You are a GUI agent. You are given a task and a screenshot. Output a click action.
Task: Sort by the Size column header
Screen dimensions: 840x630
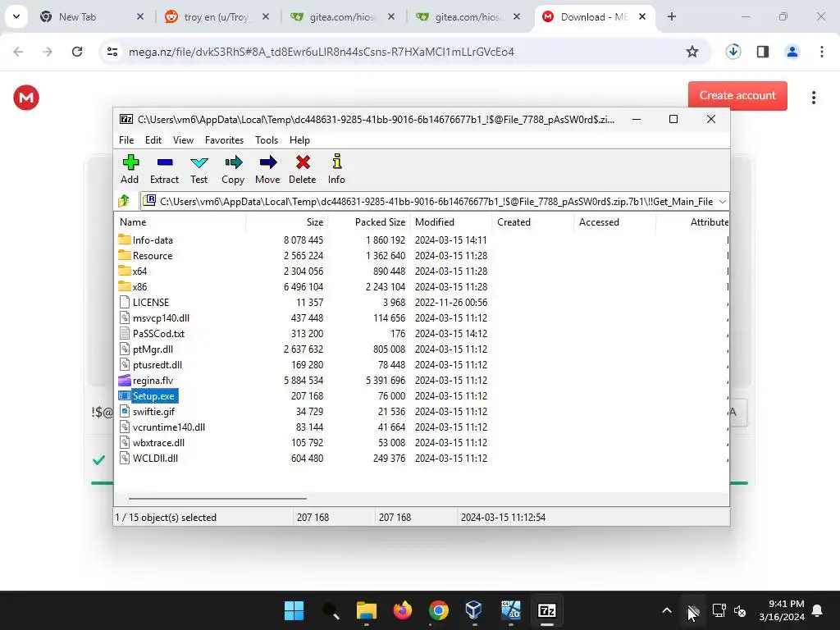[286, 221]
